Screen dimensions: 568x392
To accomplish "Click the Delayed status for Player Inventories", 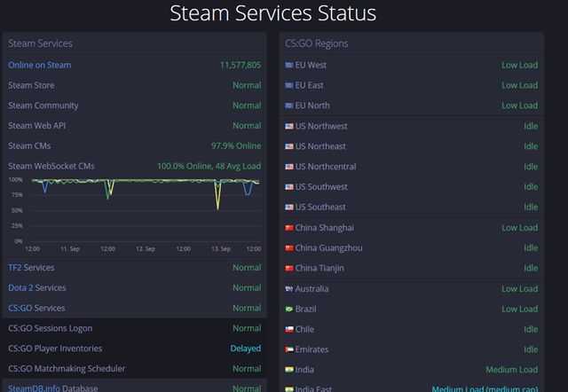I will click(x=246, y=349).
